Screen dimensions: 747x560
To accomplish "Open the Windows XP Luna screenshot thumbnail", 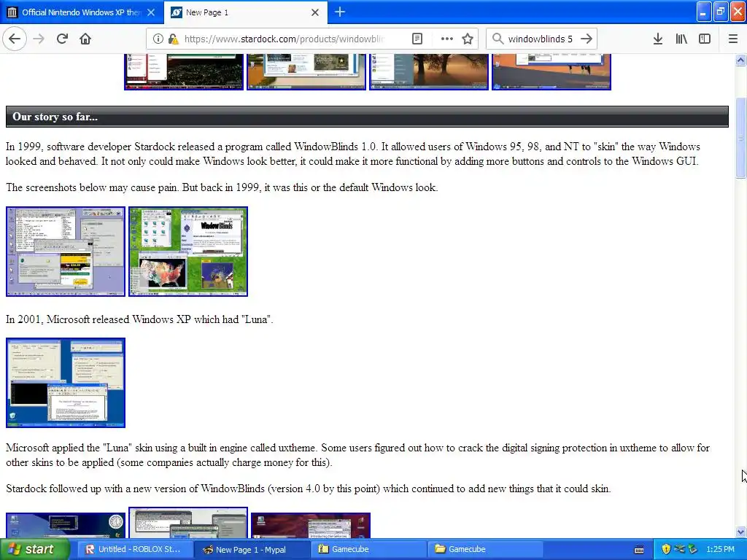I will (x=66, y=383).
